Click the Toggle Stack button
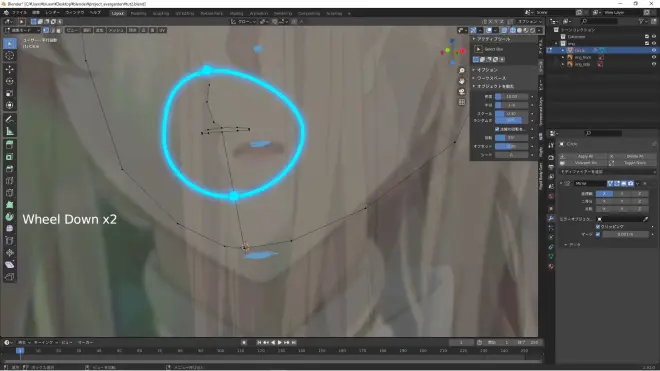The height and width of the screenshot is (371, 660). [x=635, y=163]
